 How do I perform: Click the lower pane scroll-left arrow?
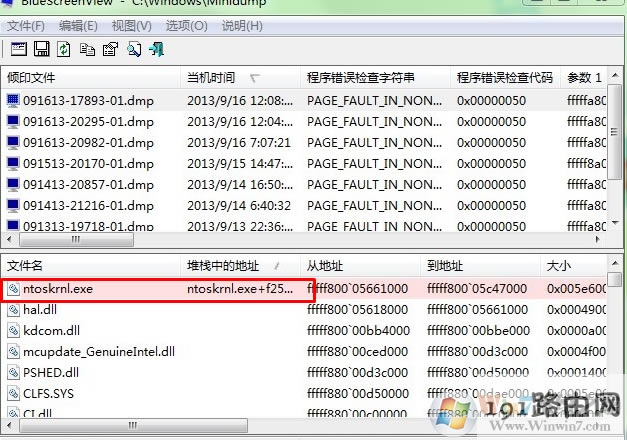(10, 425)
